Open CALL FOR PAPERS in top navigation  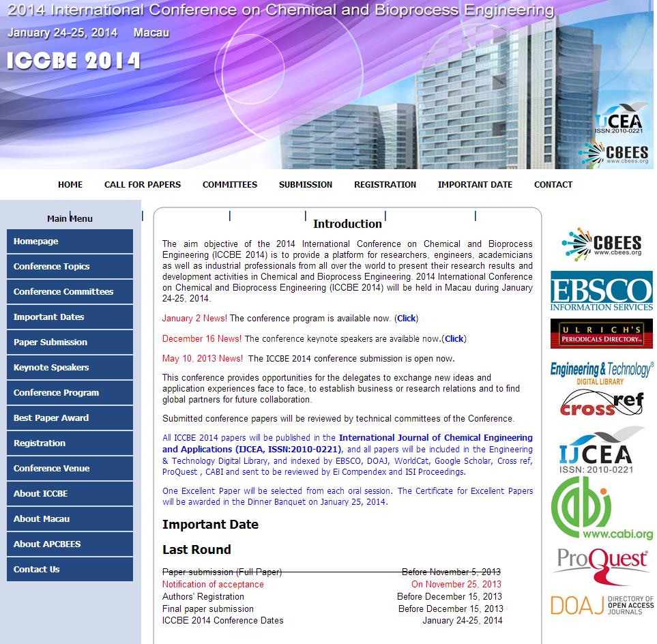pyautogui.click(x=143, y=185)
